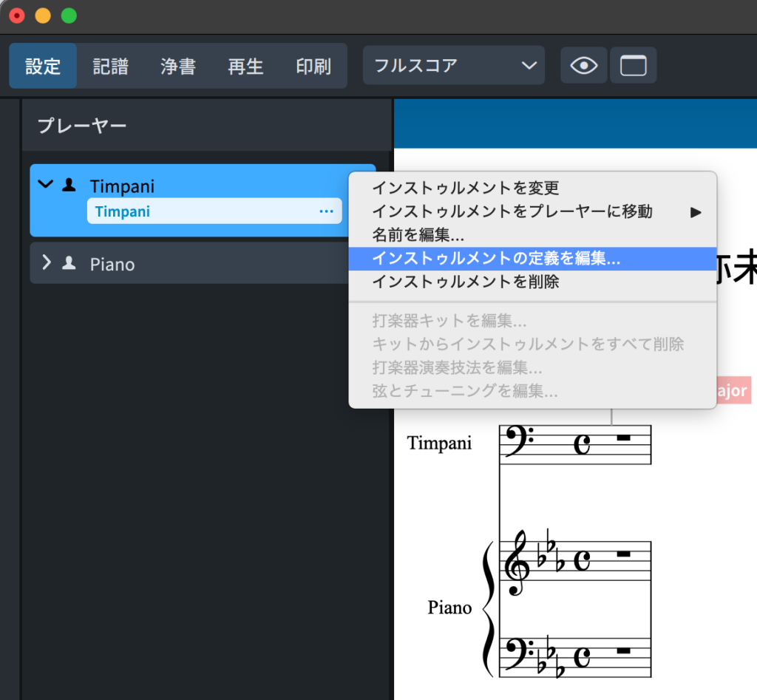Click the bass clef on Timpani staff
Image resolution: width=757 pixels, height=700 pixels.
(518, 444)
